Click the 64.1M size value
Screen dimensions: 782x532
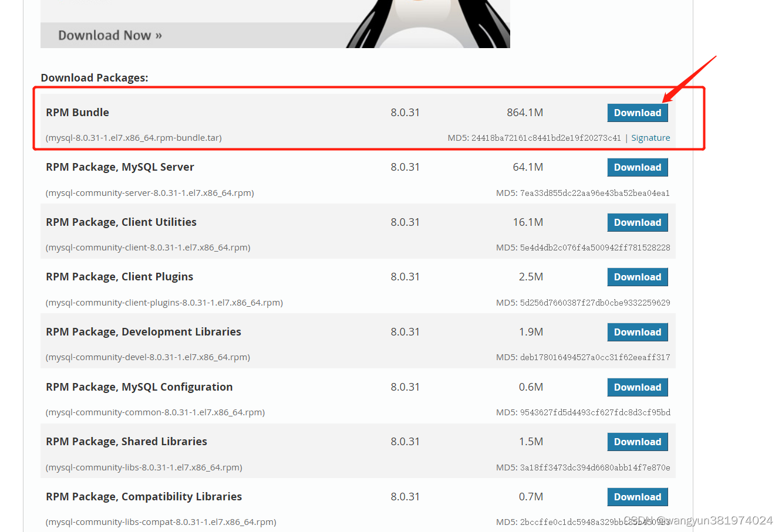[x=528, y=167]
